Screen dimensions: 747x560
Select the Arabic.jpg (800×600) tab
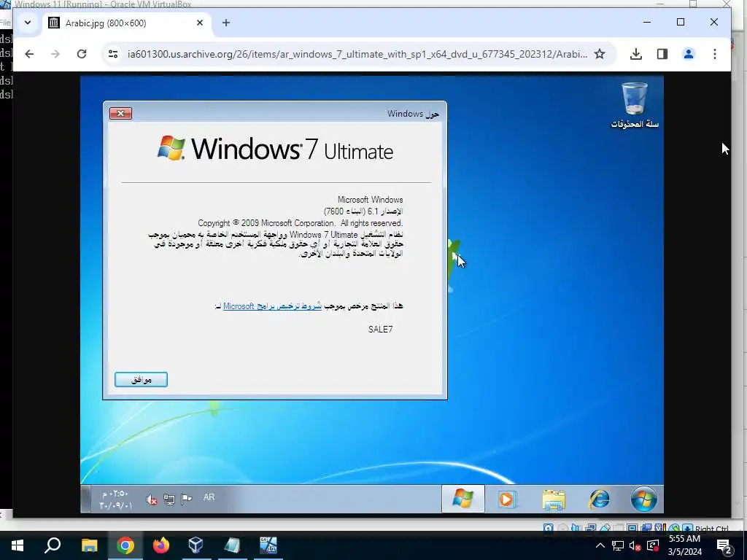tap(127, 23)
